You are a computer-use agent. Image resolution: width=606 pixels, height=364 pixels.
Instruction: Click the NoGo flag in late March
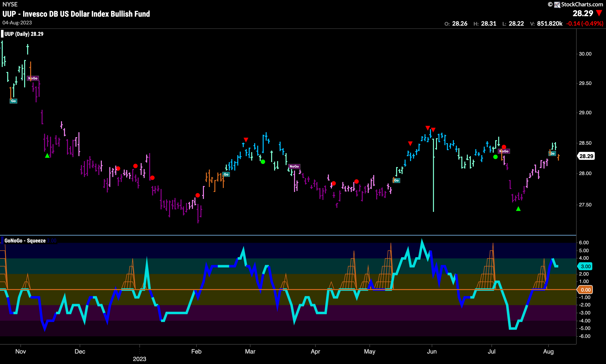pos(294,166)
